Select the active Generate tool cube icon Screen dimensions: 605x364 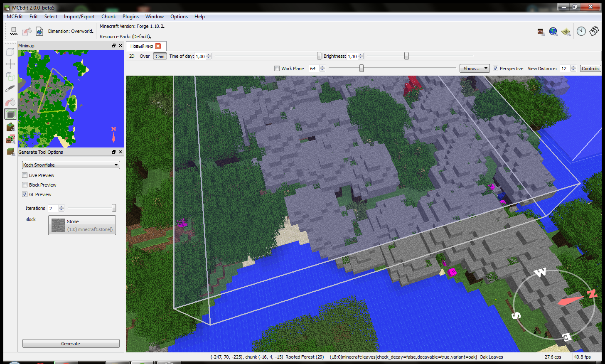pyautogui.click(x=10, y=114)
